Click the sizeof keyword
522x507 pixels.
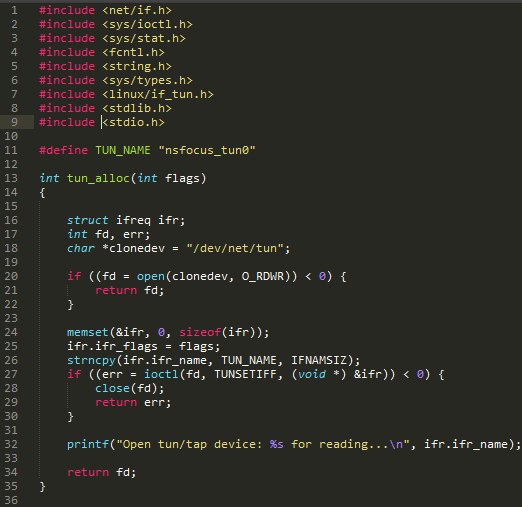pos(200,332)
